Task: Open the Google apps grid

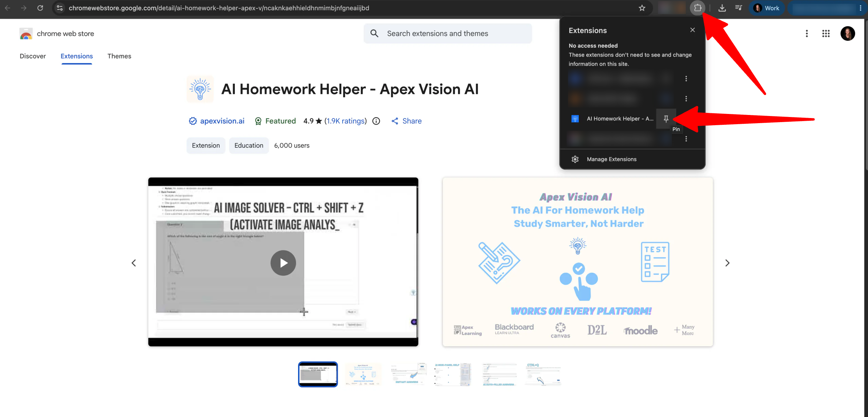Action: 826,33
